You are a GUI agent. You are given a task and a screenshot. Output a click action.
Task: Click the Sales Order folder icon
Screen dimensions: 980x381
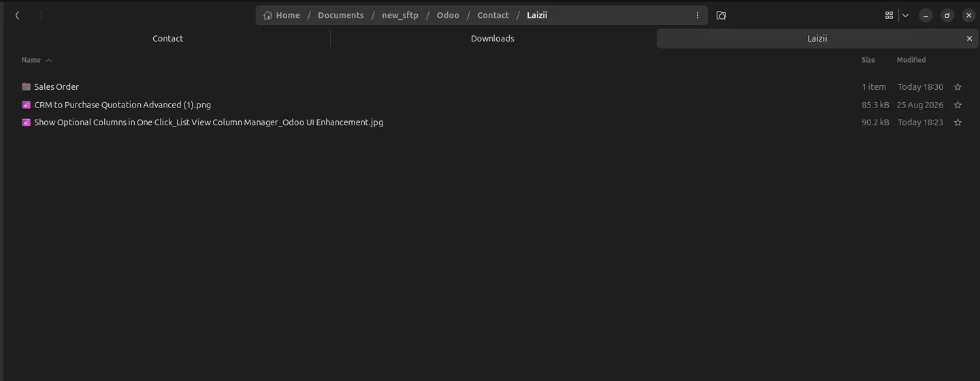pos(26,86)
